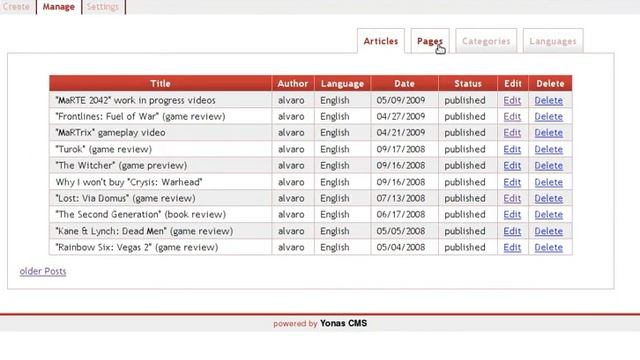640x360 pixels.
Task: Edit the "Frontlines: Fuel of War" review
Action: pos(512,117)
